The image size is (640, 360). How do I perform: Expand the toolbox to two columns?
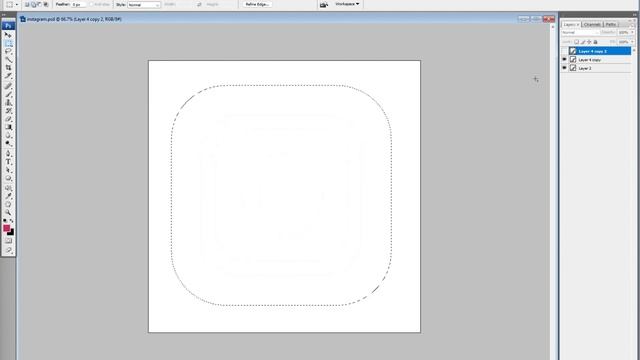[4, 15]
